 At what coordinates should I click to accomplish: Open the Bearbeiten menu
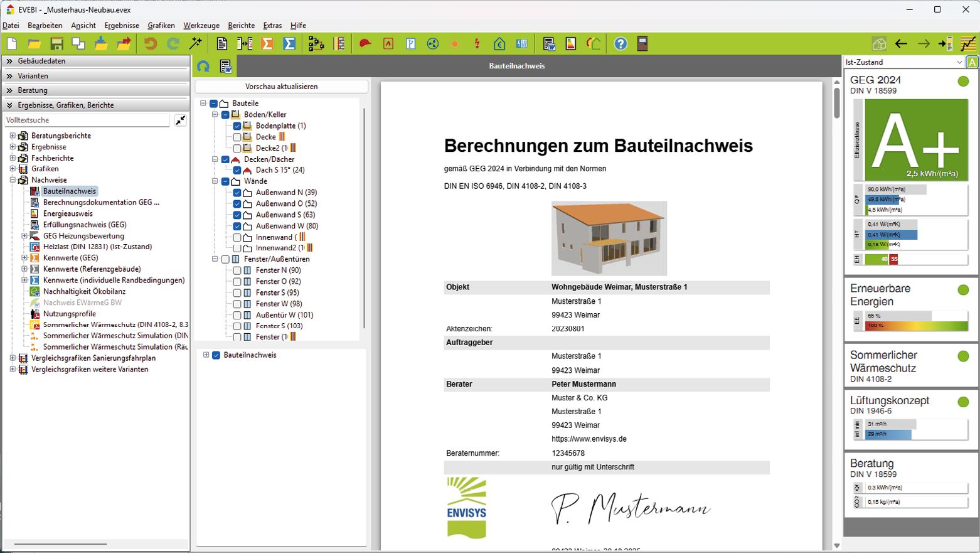[x=45, y=26]
